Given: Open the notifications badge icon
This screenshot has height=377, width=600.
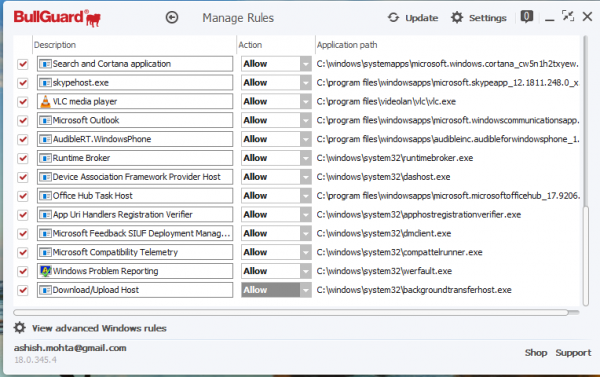Looking at the screenshot, I should point(527,17).
